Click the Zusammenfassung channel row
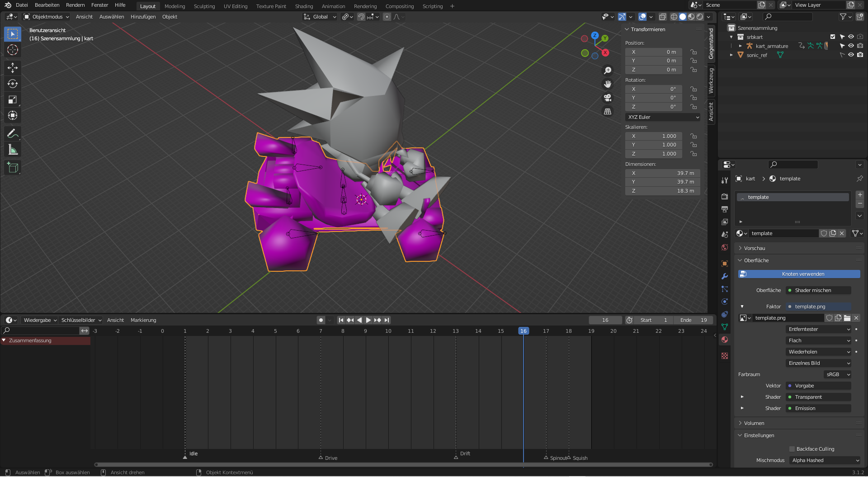 pyautogui.click(x=45, y=340)
